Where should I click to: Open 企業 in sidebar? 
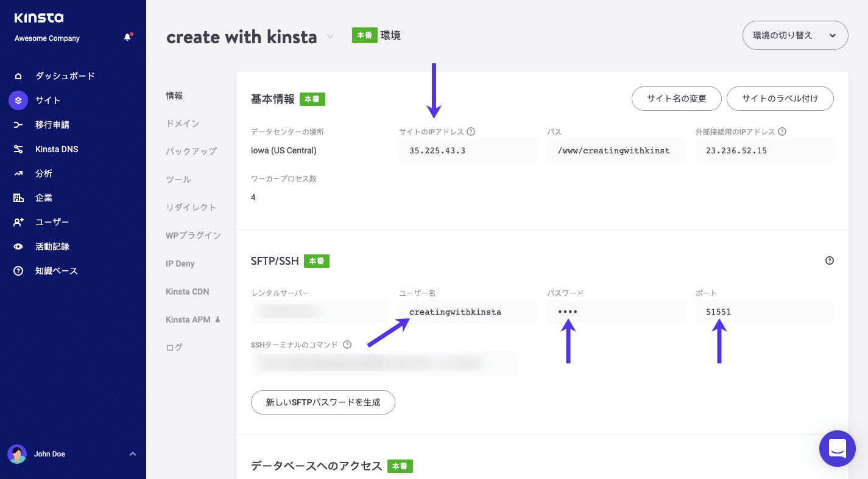pos(44,198)
